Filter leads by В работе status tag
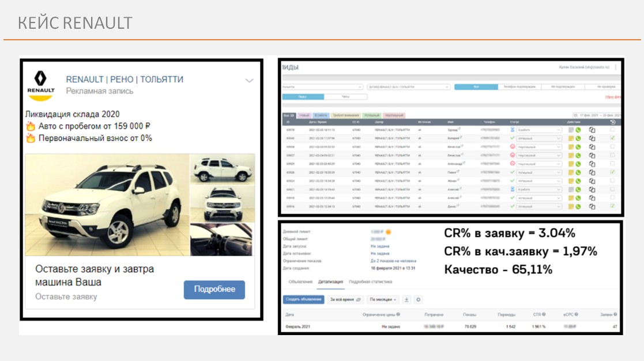Image resolution: width=644 pixels, height=361 pixels. (321, 115)
